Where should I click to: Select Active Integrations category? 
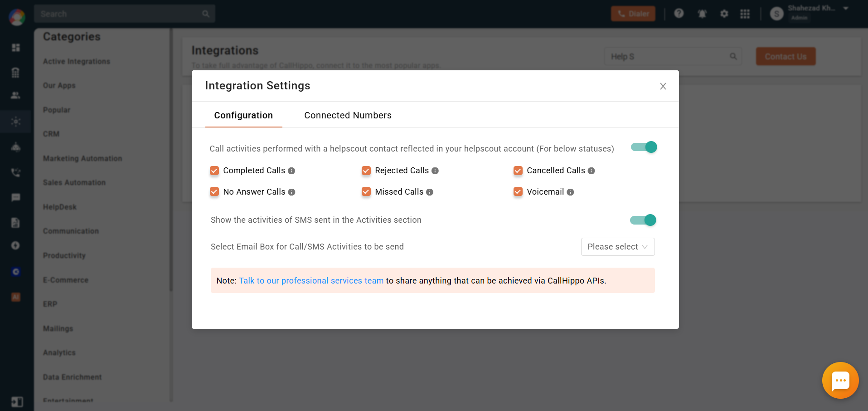point(77,61)
